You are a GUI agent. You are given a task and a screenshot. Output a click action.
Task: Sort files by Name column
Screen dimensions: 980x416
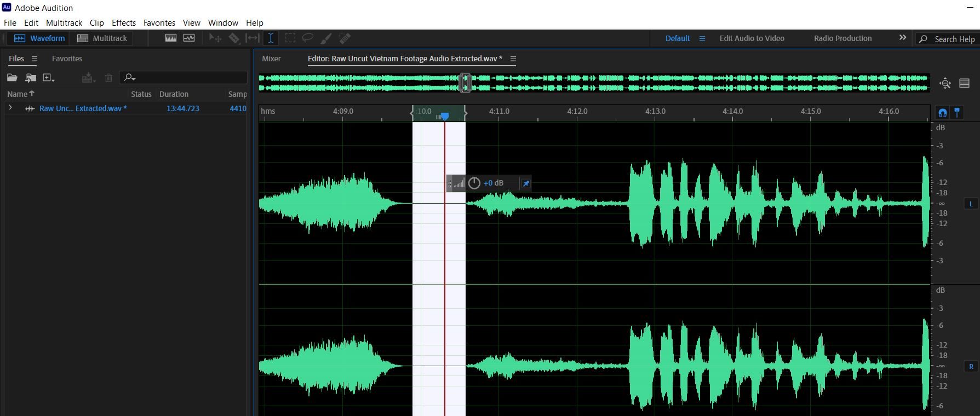pos(20,94)
